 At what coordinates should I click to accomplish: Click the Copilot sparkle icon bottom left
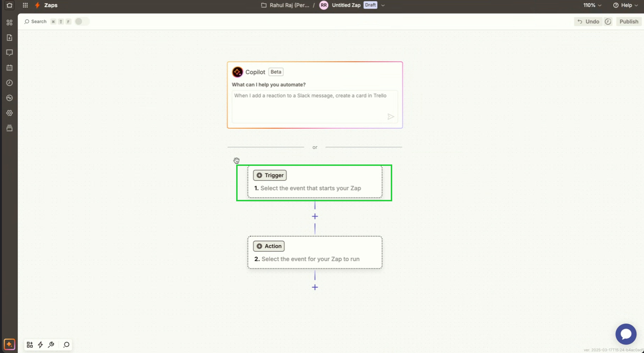coord(10,344)
